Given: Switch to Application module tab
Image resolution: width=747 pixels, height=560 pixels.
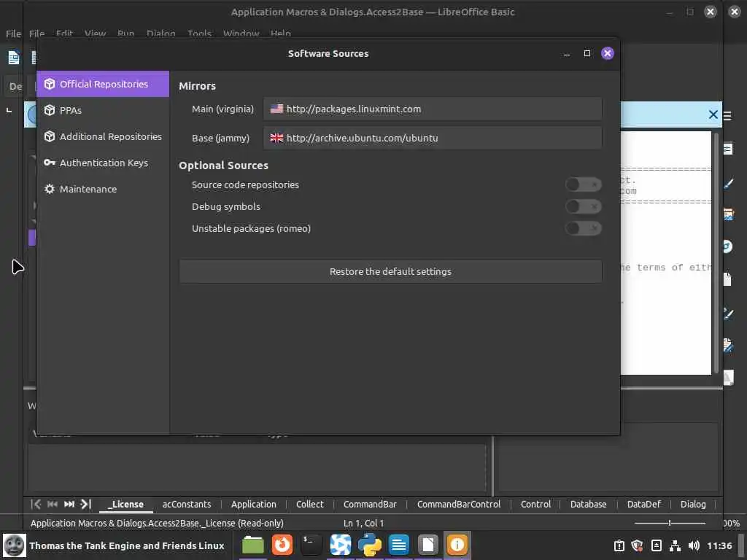Looking at the screenshot, I should point(253,504).
